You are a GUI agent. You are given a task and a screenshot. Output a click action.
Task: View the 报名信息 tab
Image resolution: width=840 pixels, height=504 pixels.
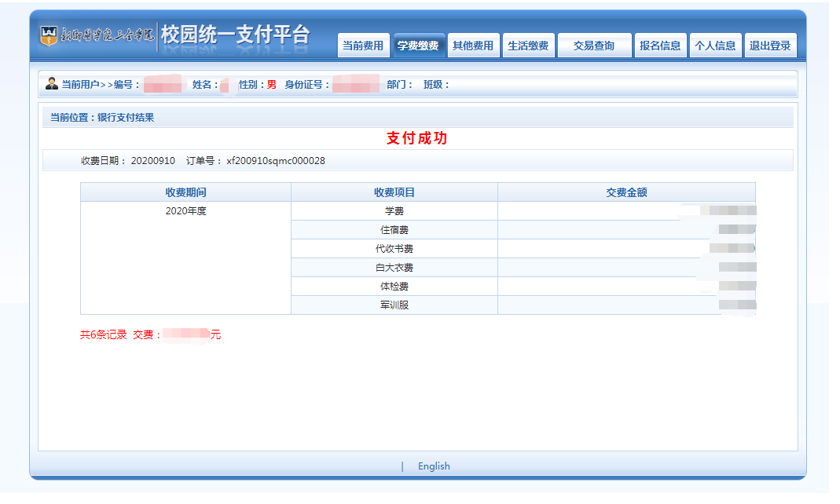coord(660,46)
